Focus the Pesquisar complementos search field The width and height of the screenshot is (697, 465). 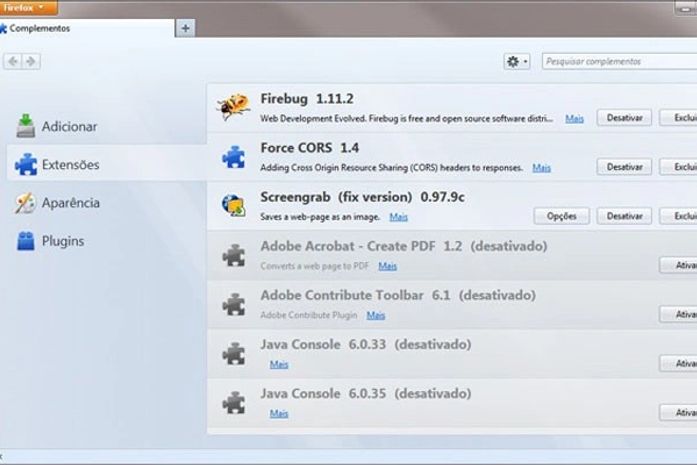click(x=618, y=61)
